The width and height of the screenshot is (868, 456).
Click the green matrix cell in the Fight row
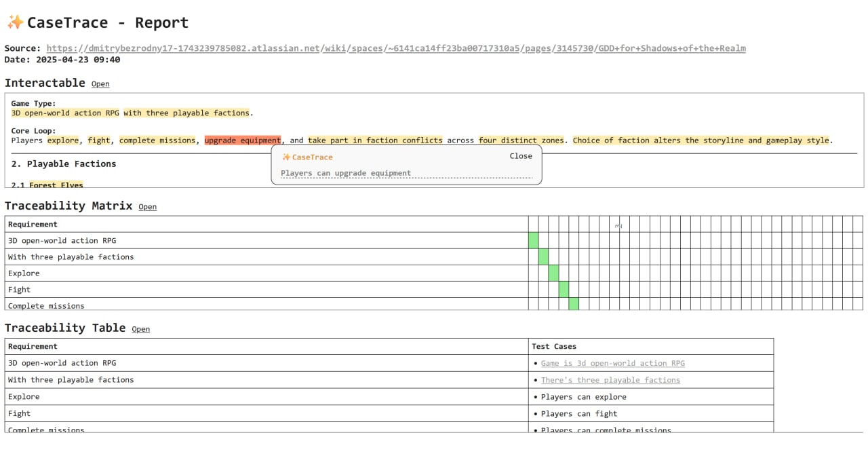564,289
